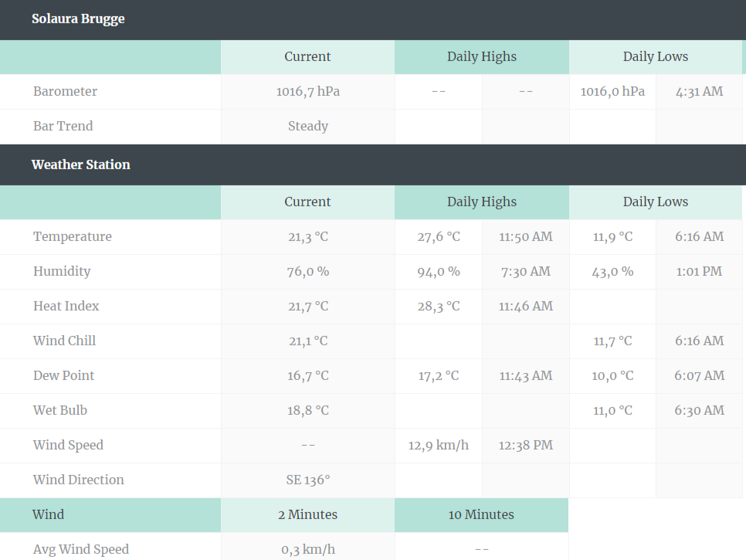The image size is (746, 560).
Task: Click wind speed high 12,9 km/h
Action: tap(439, 445)
